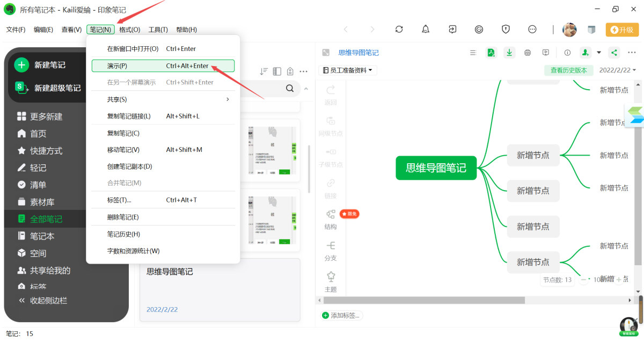Open 格式(O) menu
Screen dimensions: 644x342
[129, 30]
